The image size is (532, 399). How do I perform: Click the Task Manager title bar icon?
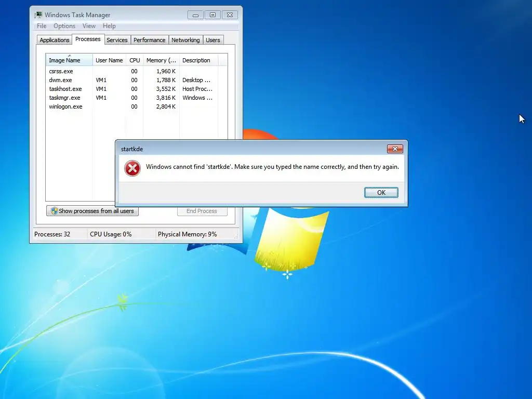(38, 15)
